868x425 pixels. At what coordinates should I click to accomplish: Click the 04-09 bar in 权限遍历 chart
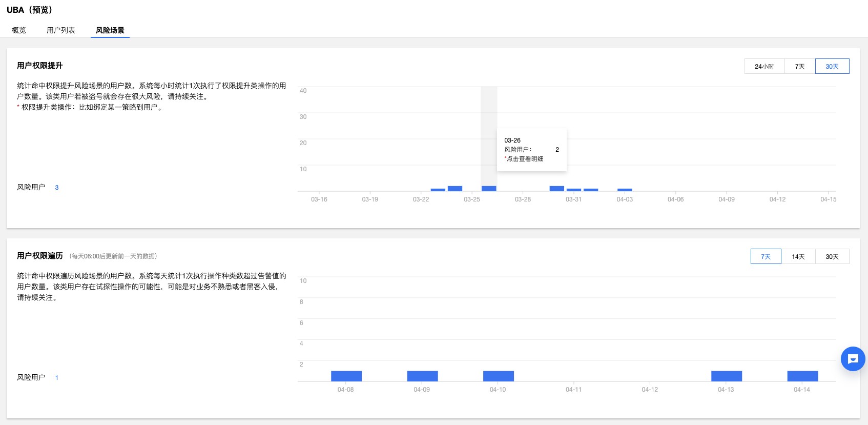point(422,376)
